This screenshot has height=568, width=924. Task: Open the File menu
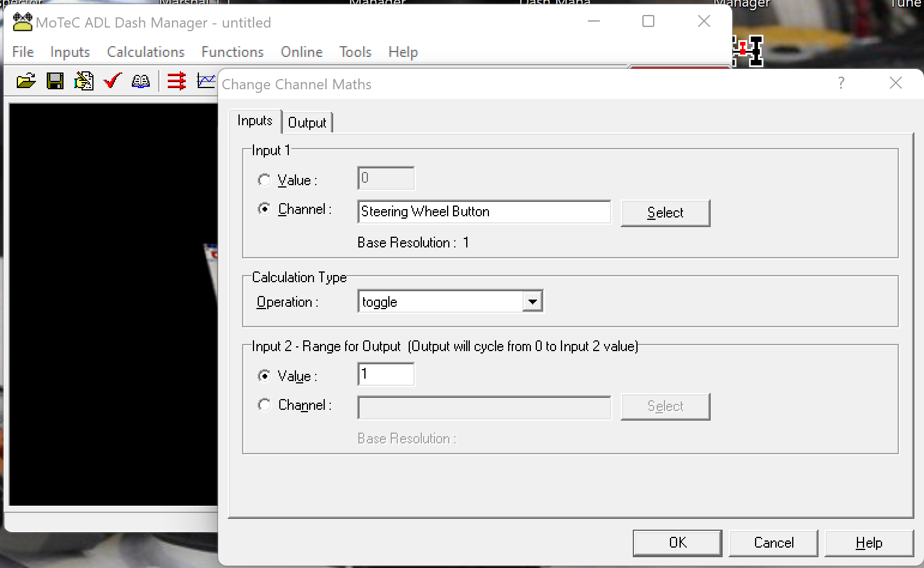pos(23,52)
